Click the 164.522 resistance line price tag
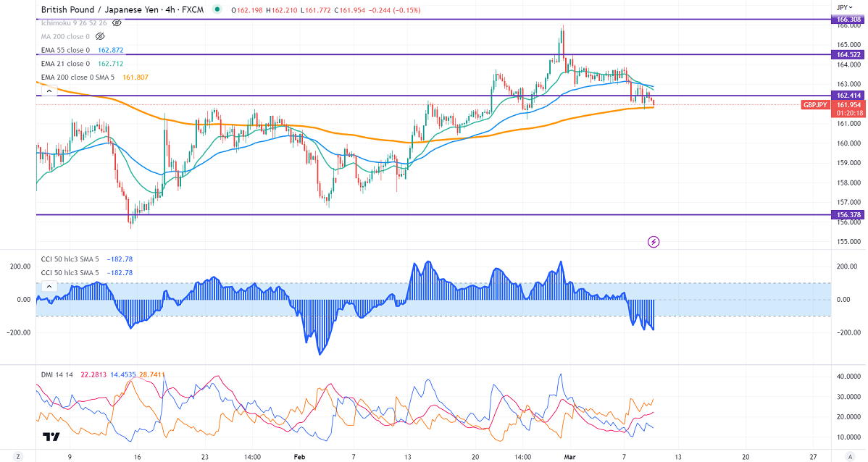 pyautogui.click(x=847, y=54)
